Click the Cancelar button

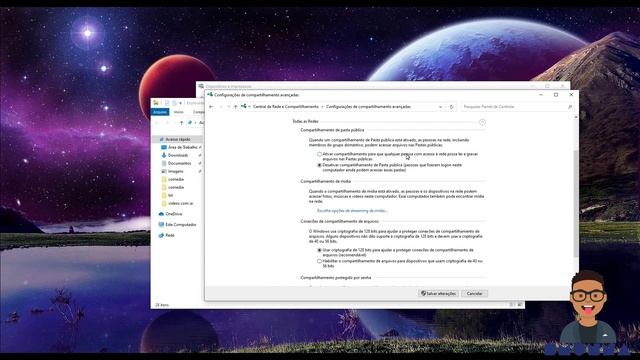click(474, 293)
